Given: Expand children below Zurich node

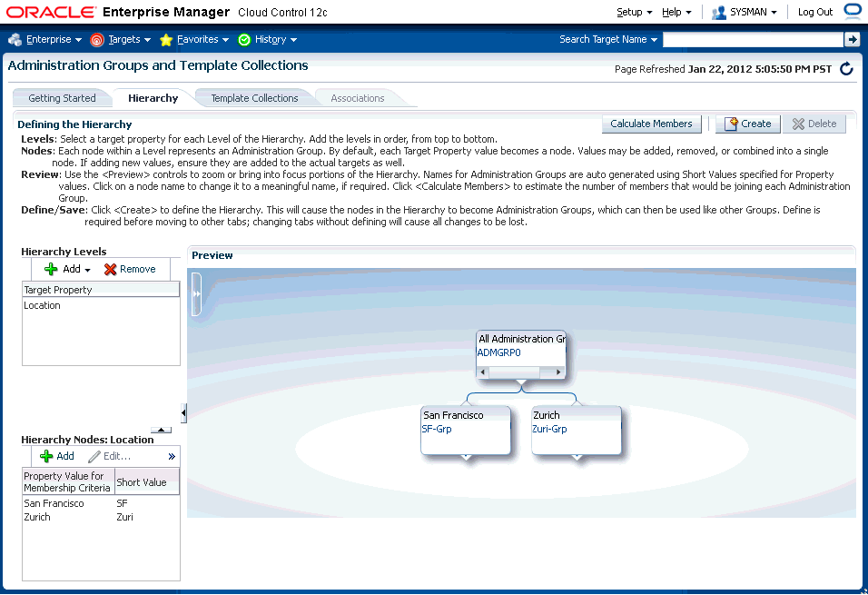Looking at the screenshot, I should coord(577,458).
